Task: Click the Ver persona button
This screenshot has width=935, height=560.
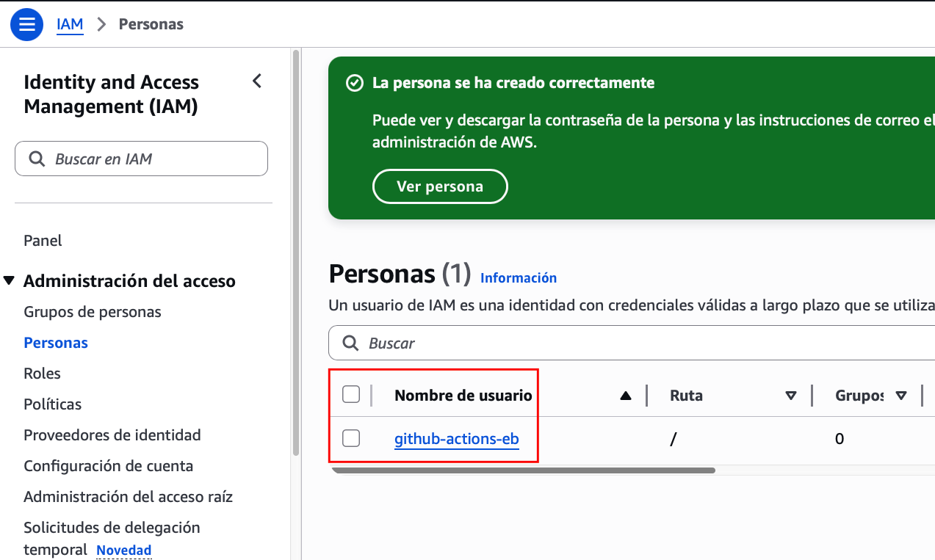Action: pyautogui.click(x=440, y=186)
